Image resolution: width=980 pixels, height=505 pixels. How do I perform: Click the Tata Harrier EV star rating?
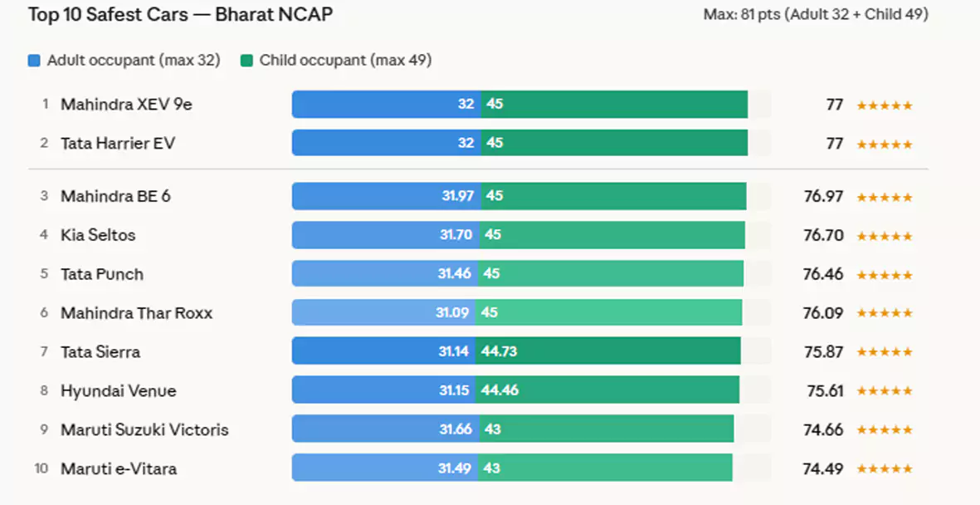pos(885,145)
